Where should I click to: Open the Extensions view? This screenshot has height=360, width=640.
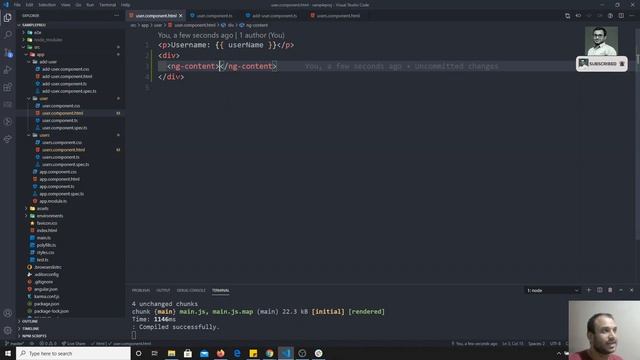8,87
